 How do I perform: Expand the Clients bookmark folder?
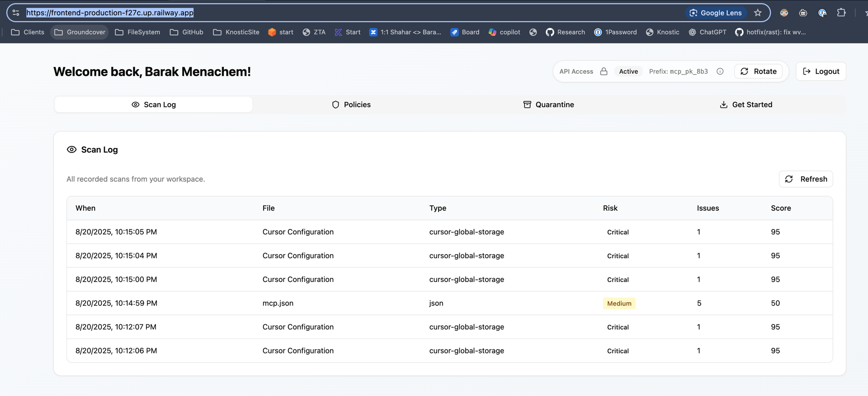pos(28,32)
